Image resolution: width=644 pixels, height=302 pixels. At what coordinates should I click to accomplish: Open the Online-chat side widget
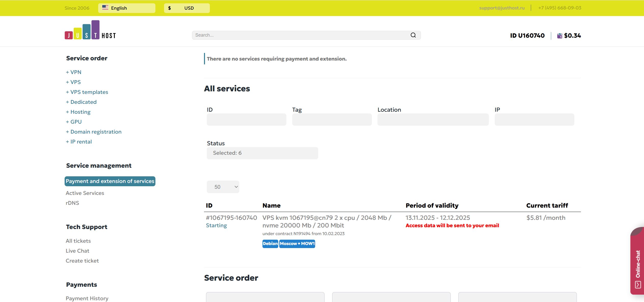pyautogui.click(x=637, y=261)
